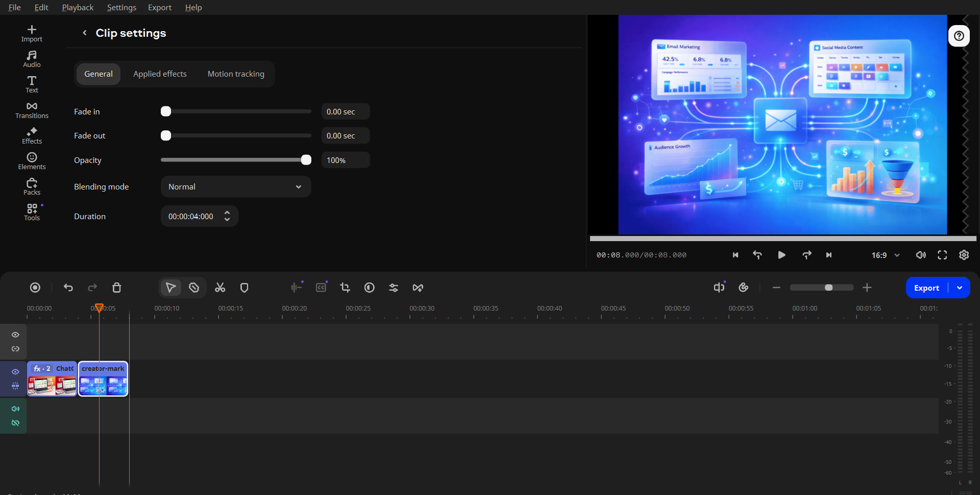Open clip properties sliders icon

[x=394, y=288]
